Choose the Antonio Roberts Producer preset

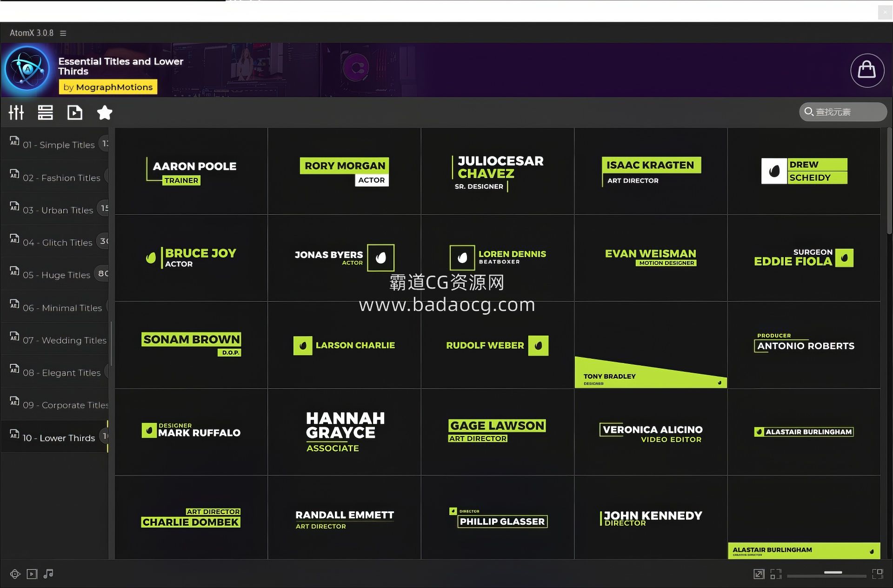[804, 345]
